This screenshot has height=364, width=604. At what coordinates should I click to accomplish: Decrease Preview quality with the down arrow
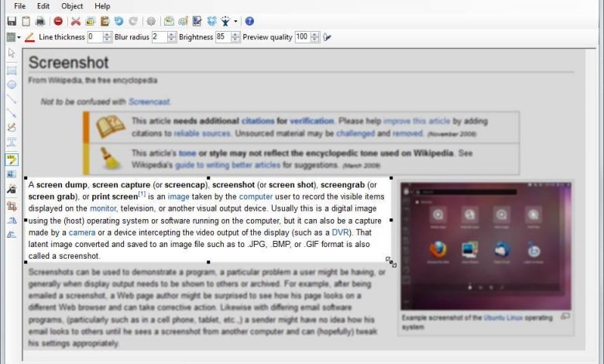pos(315,39)
